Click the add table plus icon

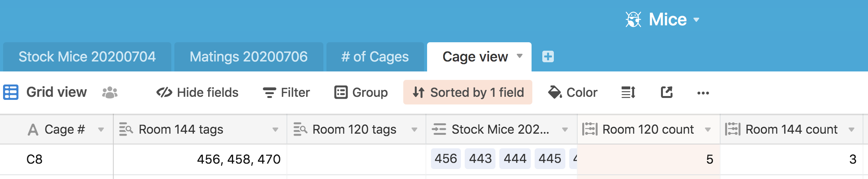click(x=548, y=57)
